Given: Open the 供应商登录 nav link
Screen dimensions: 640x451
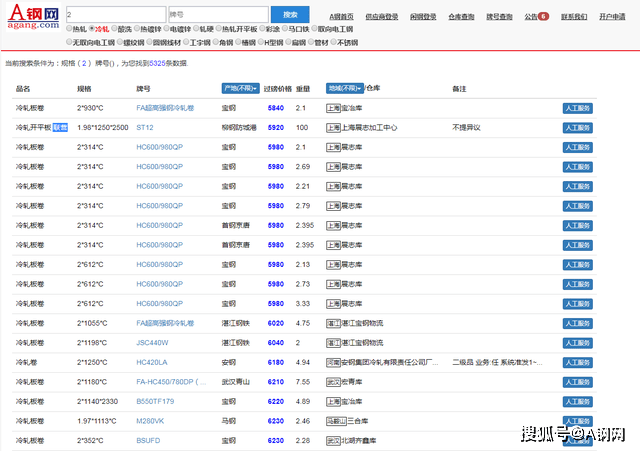Looking at the screenshot, I should 382,17.
